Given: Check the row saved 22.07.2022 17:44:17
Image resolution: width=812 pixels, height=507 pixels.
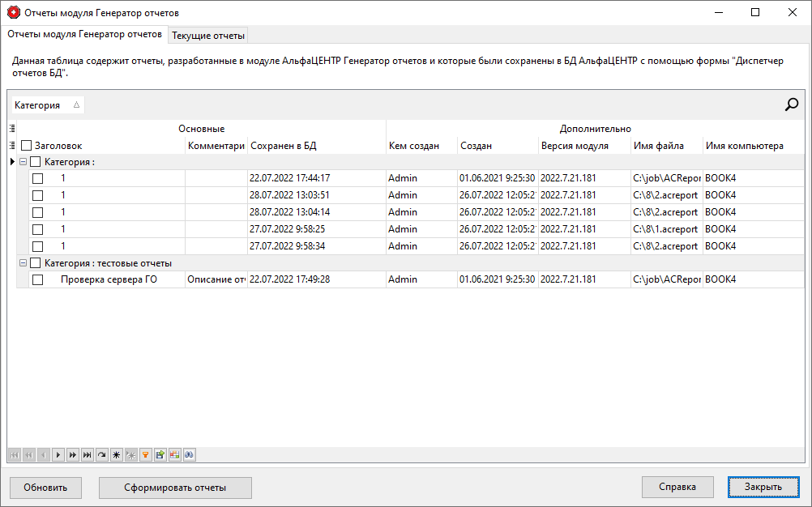Looking at the screenshot, I should click(38, 178).
